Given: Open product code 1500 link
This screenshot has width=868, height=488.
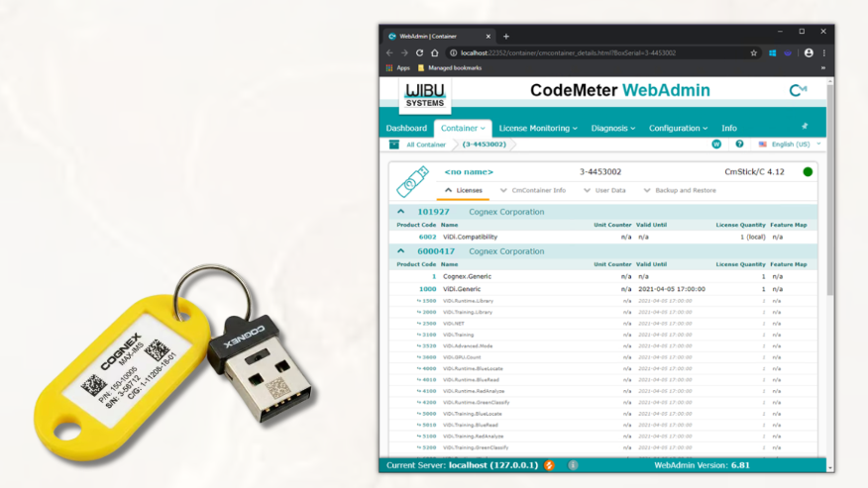Looking at the screenshot, I should 429,301.
